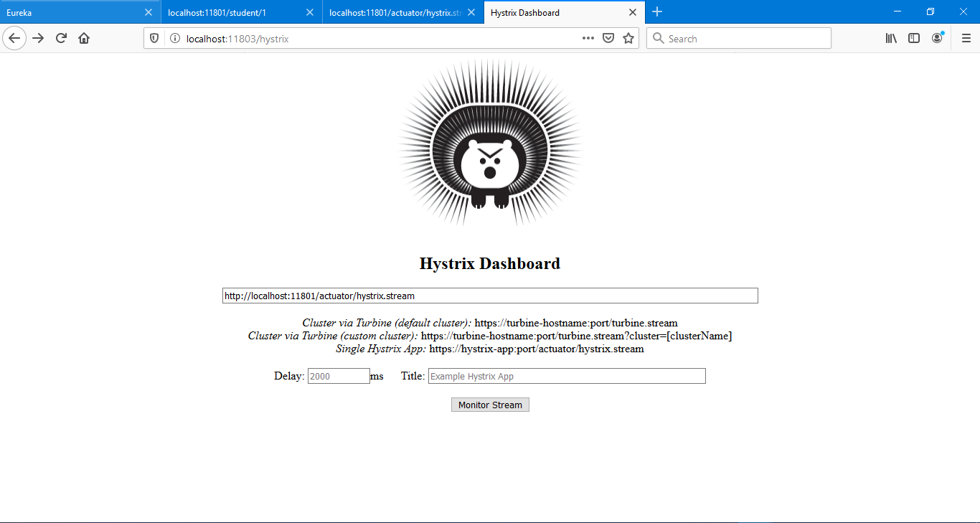Click the browser Search box
Viewport: 980px width, 523px height.
click(739, 39)
